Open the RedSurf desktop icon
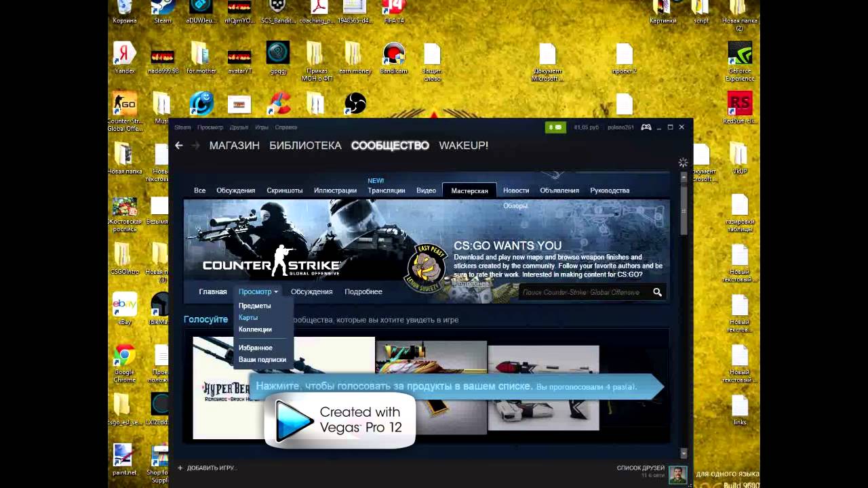868x488 pixels. [x=740, y=108]
